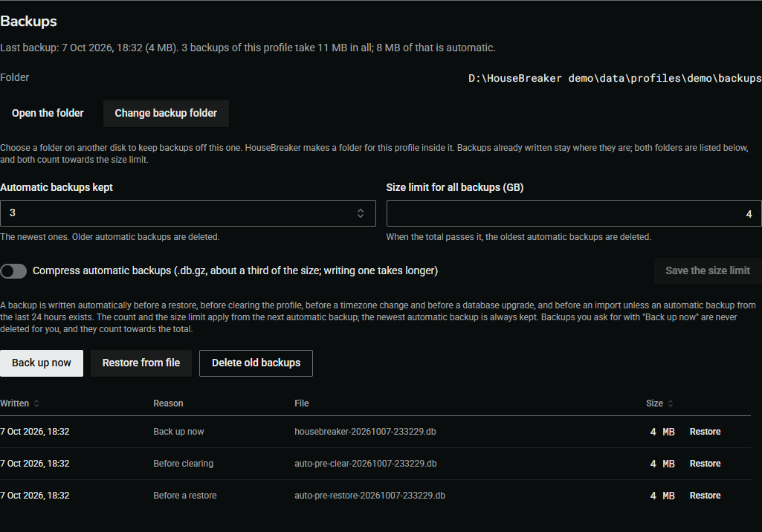The height and width of the screenshot is (532, 762).
Task: Click the Reason column header
Action: (168, 403)
